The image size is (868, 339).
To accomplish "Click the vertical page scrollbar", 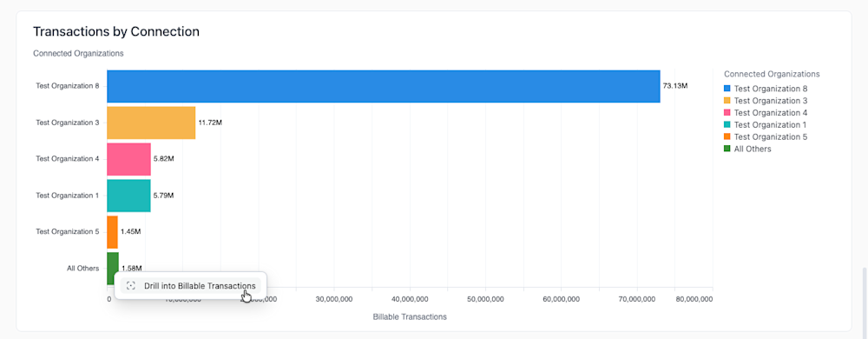I will (x=865, y=303).
